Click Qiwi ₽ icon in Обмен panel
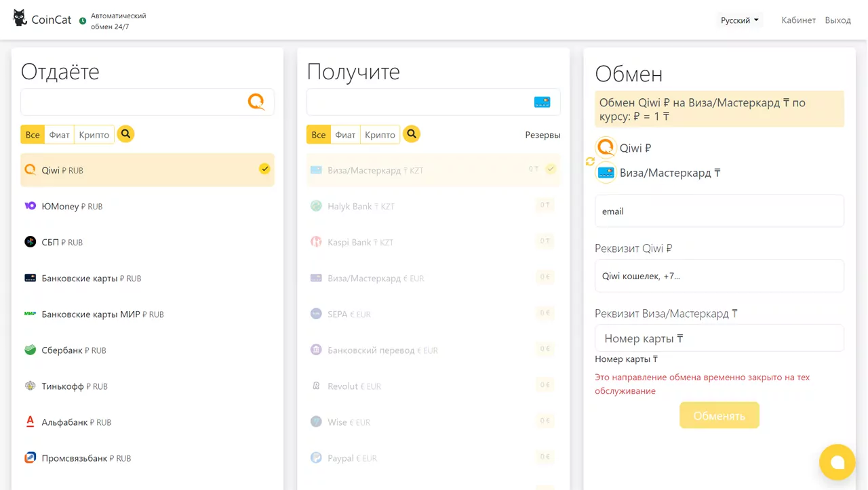This screenshot has height=490, width=868. point(606,148)
